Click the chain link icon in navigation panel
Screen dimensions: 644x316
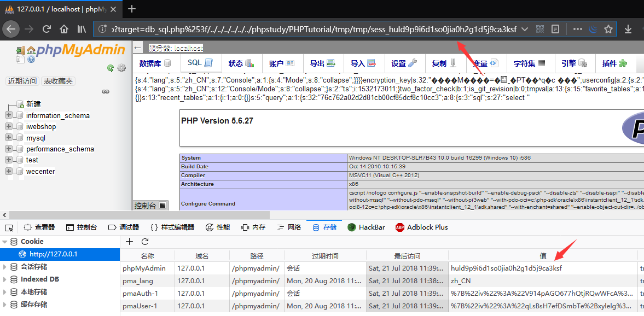click(x=105, y=91)
